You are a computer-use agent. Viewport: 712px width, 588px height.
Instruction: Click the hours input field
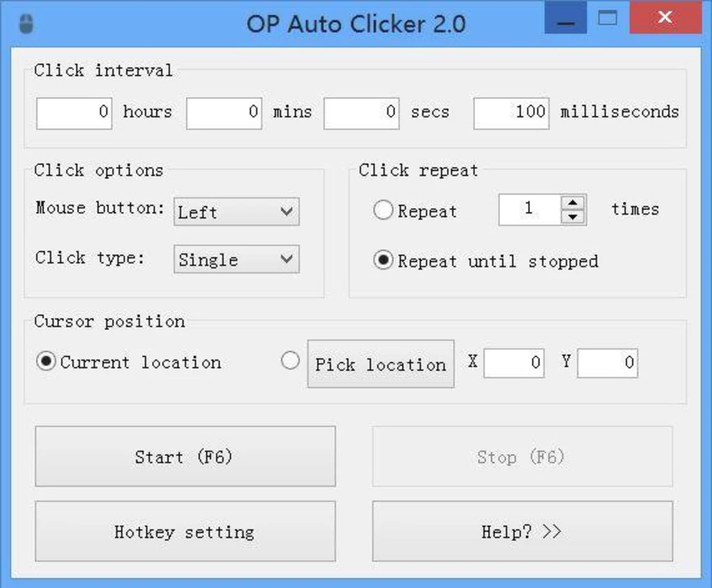click(x=73, y=112)
